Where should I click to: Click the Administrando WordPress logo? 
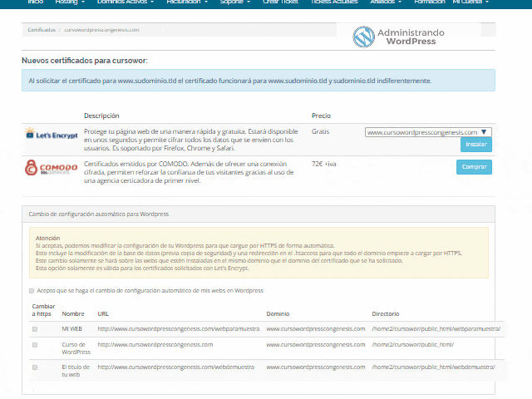[x=398, y=37]
